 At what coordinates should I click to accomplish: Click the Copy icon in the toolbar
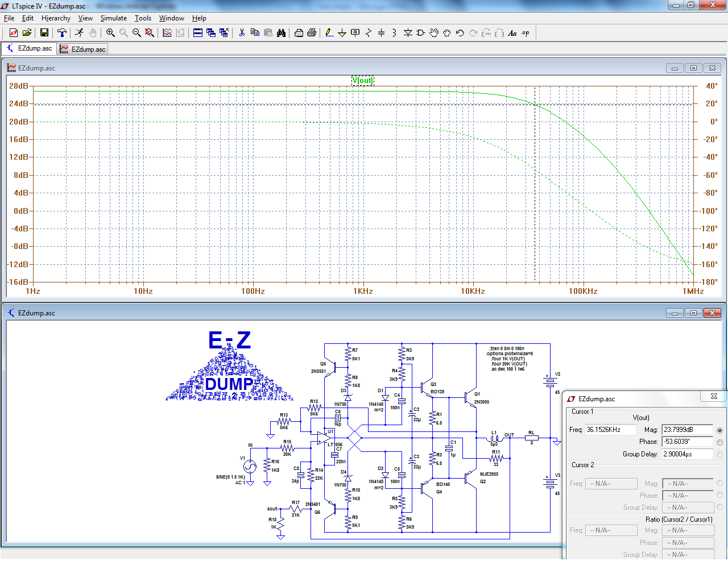(x=255, y=33)
